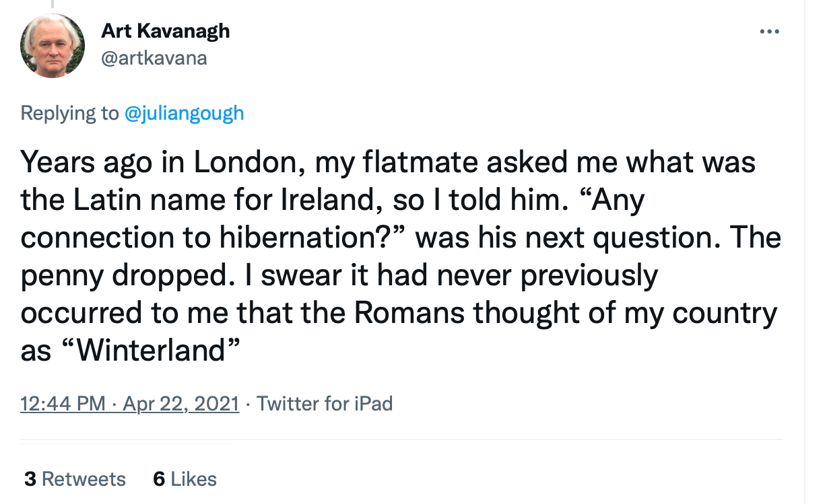Click the Twitter for iPad source label
This screenshot has width=825, height=504.
pyautogui.click(x=325, y=404)
